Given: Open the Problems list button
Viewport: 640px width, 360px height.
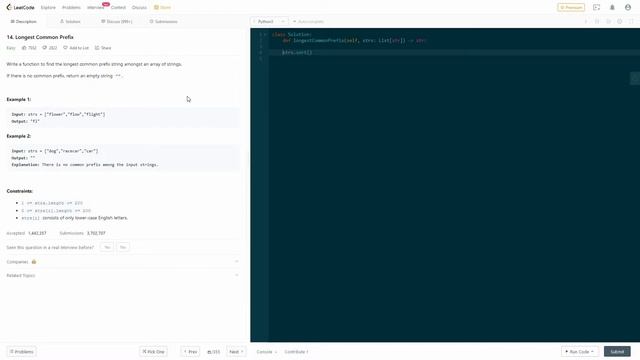Looking at the screenshot, I should 22,351.
